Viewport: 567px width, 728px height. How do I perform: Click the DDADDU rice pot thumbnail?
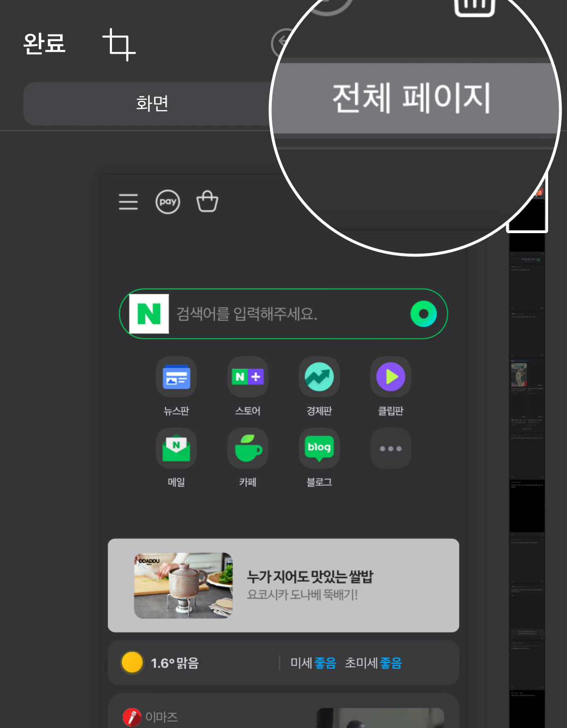point(183,586)
